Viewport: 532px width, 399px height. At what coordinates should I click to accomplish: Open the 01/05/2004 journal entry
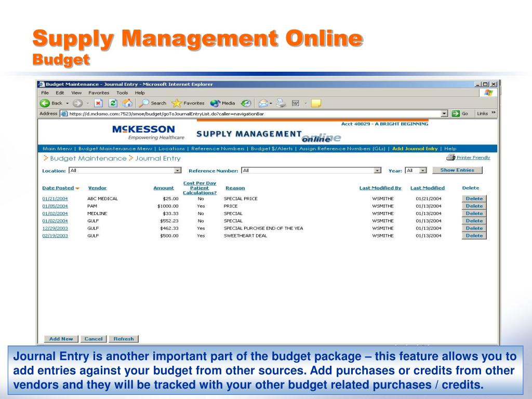click(55, 206)
